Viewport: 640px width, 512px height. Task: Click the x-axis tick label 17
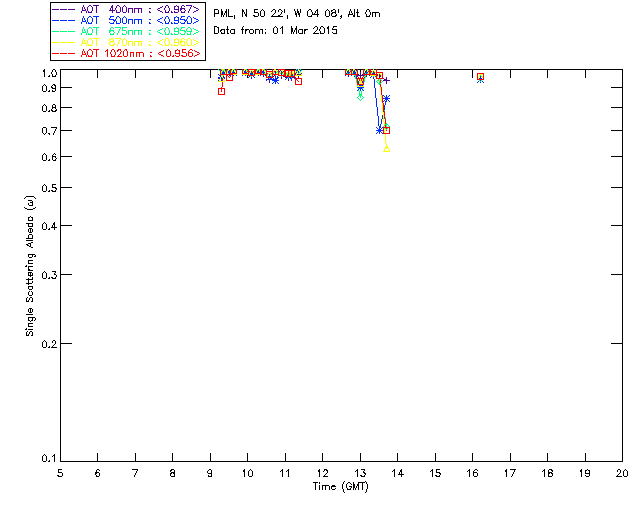510,473
